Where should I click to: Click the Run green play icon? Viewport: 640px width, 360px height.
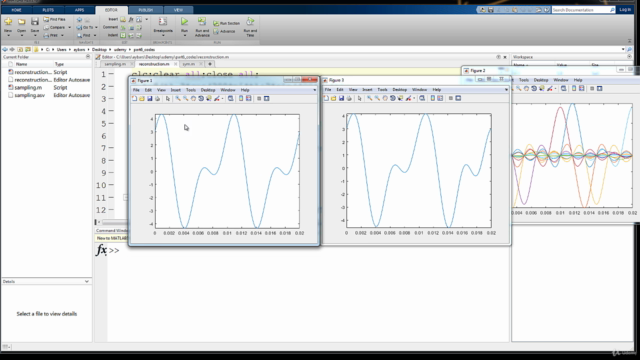click(x=184, y=21)
